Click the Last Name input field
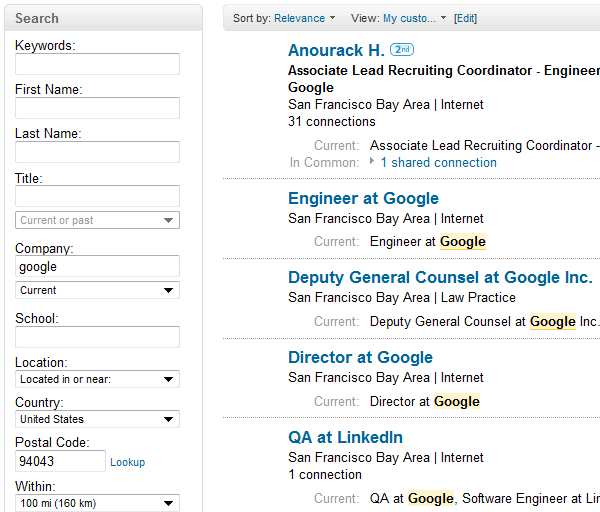The height and width of the screenshot is (512, 600). 97,152
